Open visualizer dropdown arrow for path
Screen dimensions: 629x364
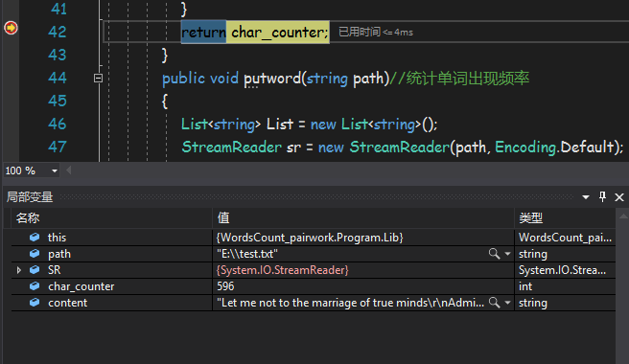coord(507,254)
